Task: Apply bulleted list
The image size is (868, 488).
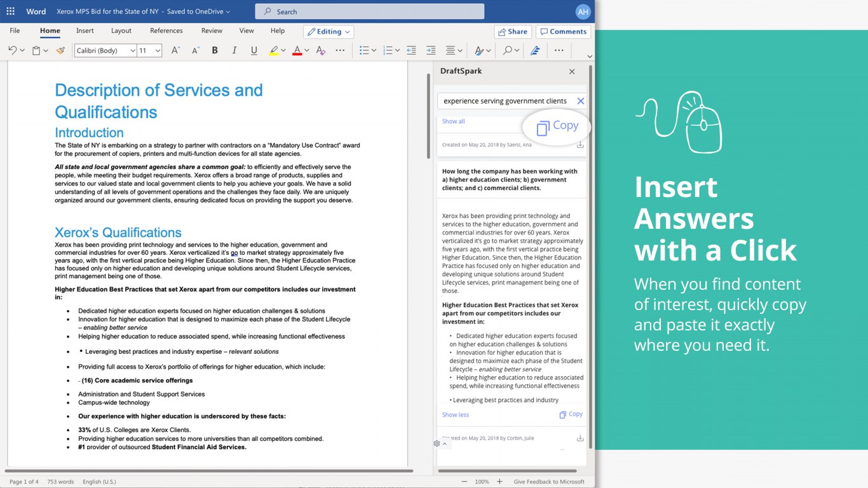Action: click(364, 50)
